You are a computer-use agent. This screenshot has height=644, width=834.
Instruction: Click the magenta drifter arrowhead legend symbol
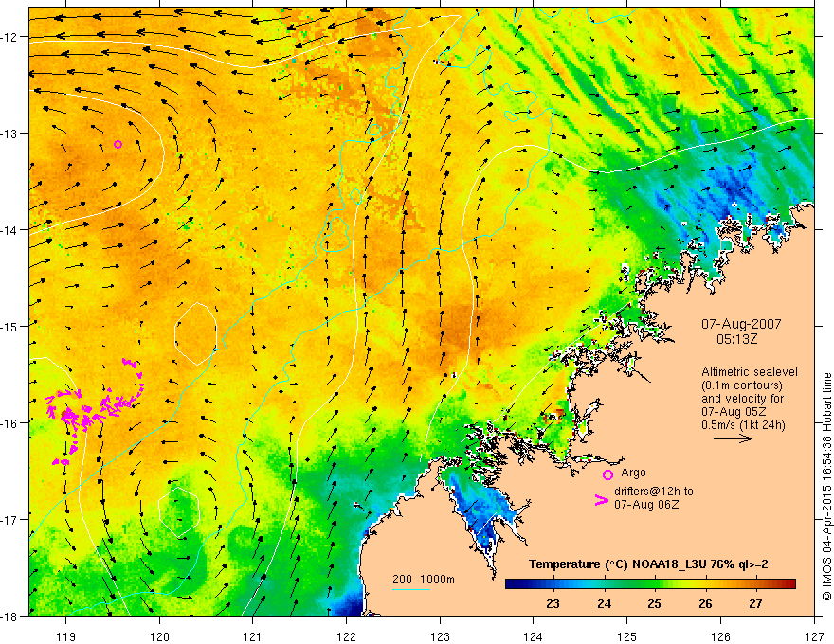coord(601,500)
